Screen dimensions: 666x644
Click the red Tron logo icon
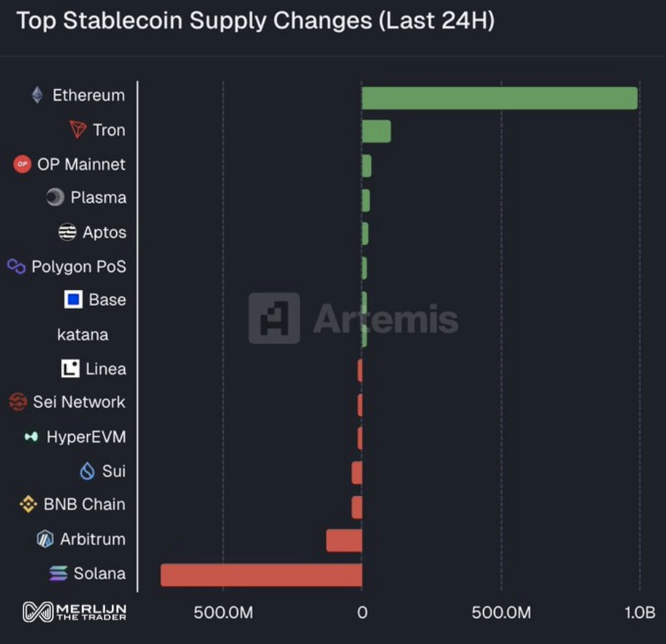(x=78, y=130)
